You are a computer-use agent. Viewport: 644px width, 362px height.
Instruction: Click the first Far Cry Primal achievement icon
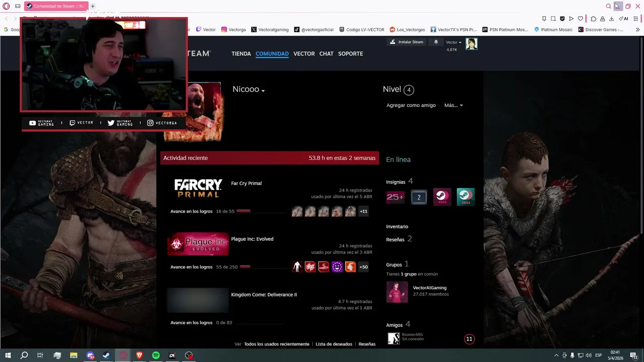pos(297,211)
